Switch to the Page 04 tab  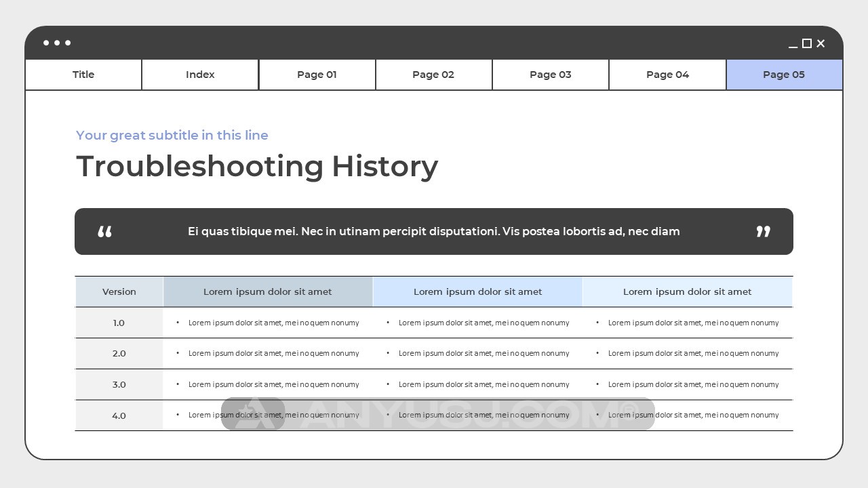pyautogui.click(x=667, y=75)
